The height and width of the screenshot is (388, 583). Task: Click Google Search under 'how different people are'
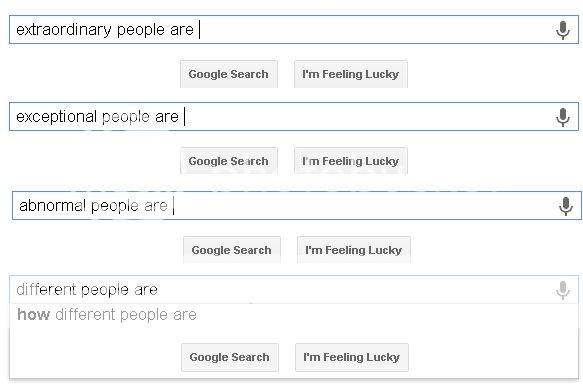[230, 357]
